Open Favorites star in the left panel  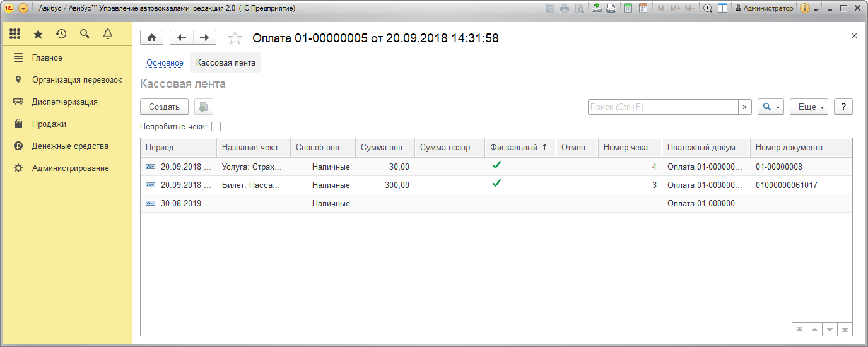[x=38, y=34]
